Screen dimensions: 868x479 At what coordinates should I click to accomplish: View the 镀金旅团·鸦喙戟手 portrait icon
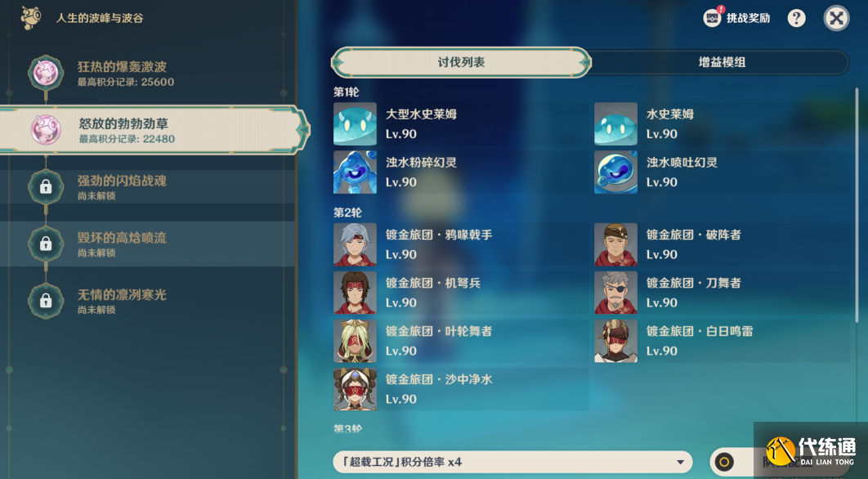[355, 244]
